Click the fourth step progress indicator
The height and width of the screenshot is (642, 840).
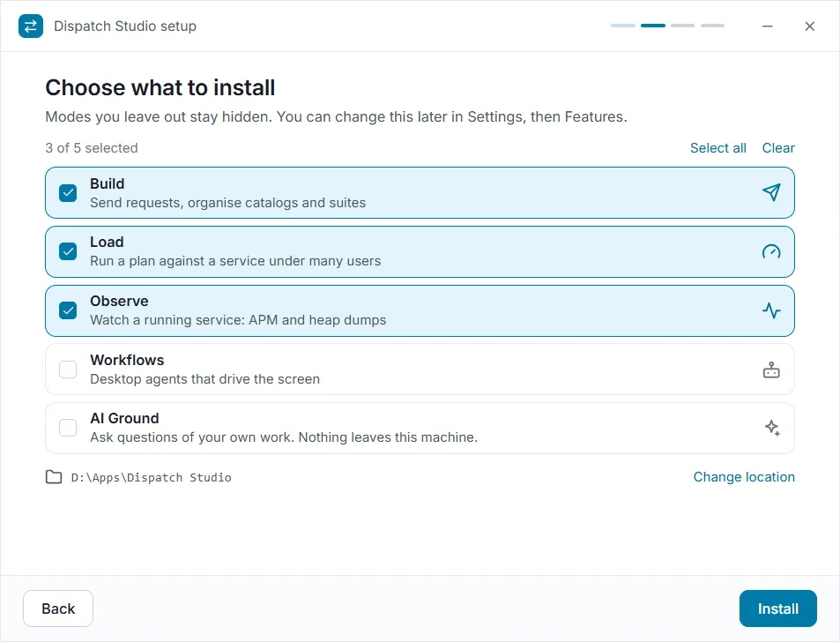[x=712, y=26]
